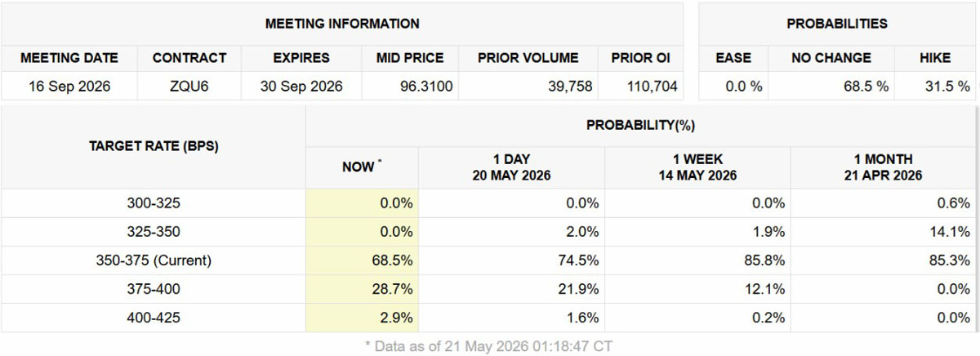Select the 16 Sep 2026 meeting date cell
980x356 pixels.
(69, 86)
